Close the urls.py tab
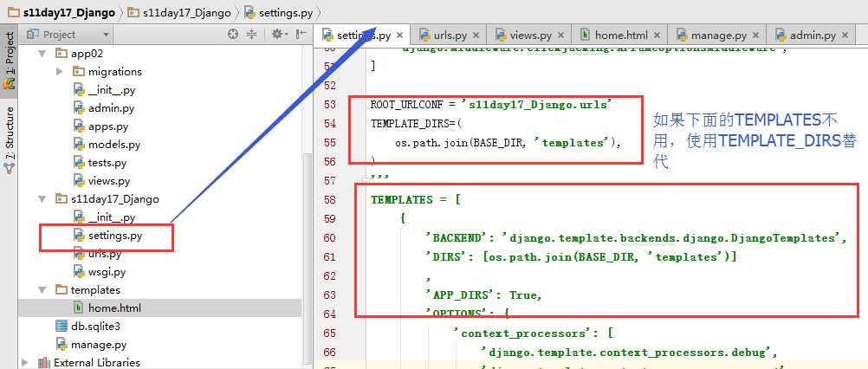 pyautogui.click(x=476, y=36)
